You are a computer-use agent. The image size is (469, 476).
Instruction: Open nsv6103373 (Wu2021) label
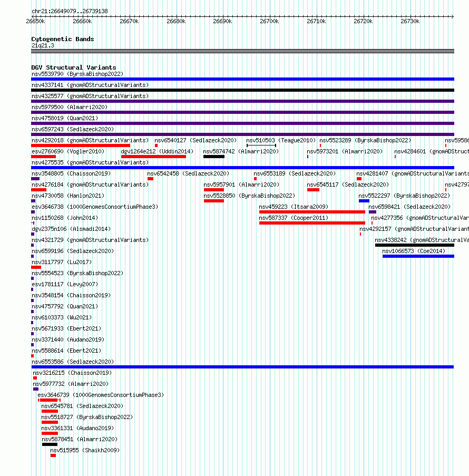pos(62,317)
